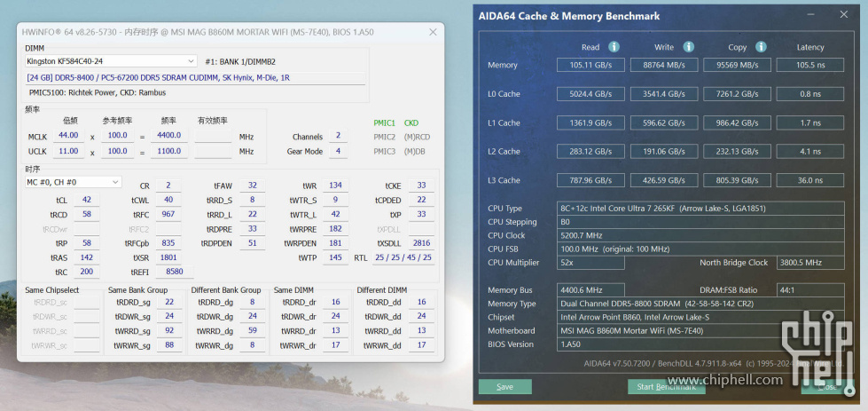
Task: Open the MC #0, CH #0 channel dropdown
Action: click(x=73, y=182)
